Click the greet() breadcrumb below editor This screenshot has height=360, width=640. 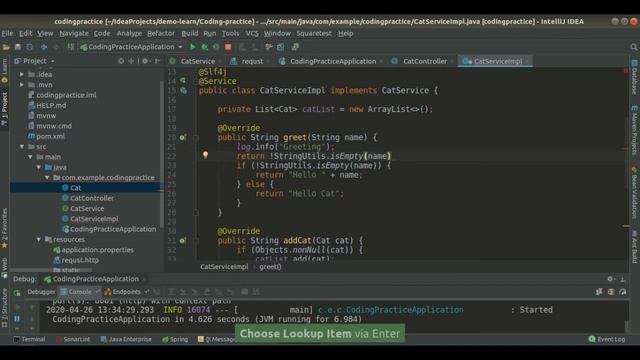270,267
